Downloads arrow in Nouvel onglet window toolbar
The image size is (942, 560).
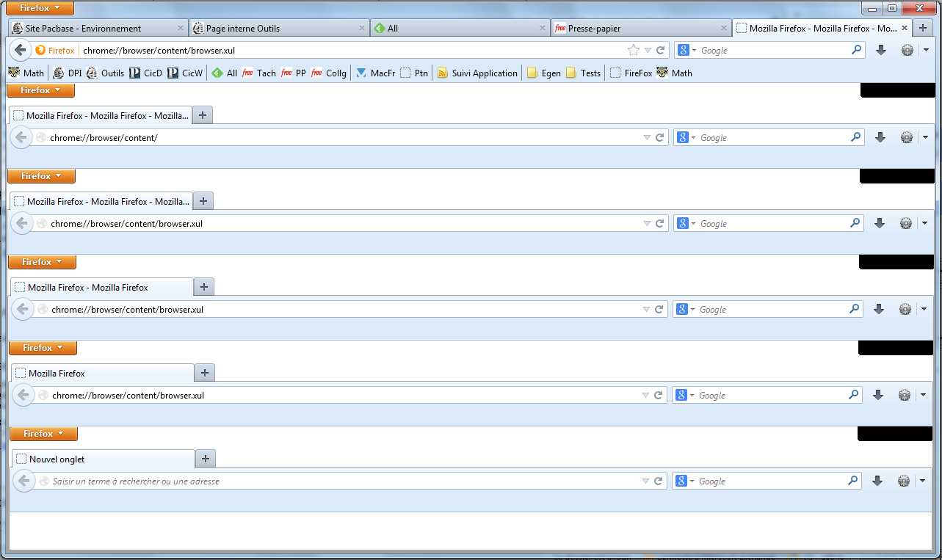[x=877, y=481]
